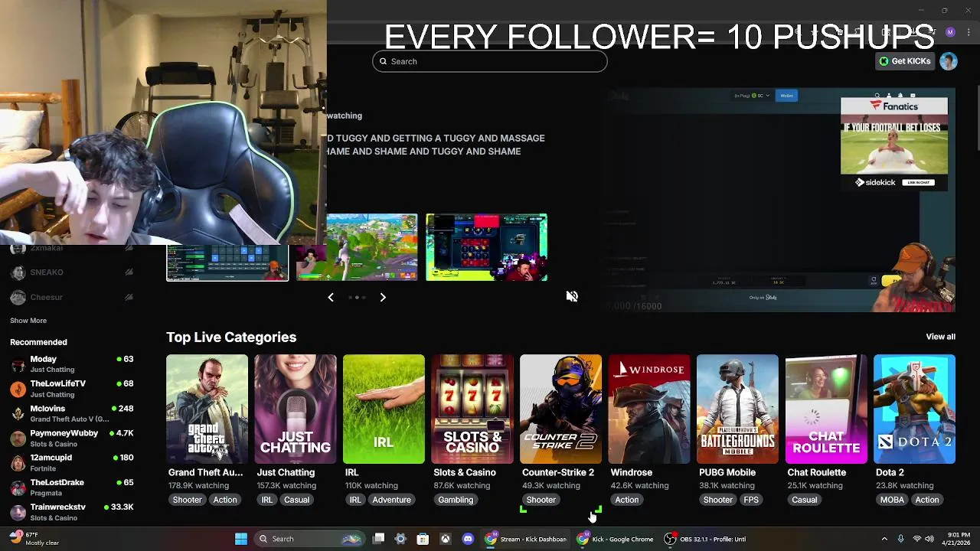Open View all live categories

[x=940, y=337]
